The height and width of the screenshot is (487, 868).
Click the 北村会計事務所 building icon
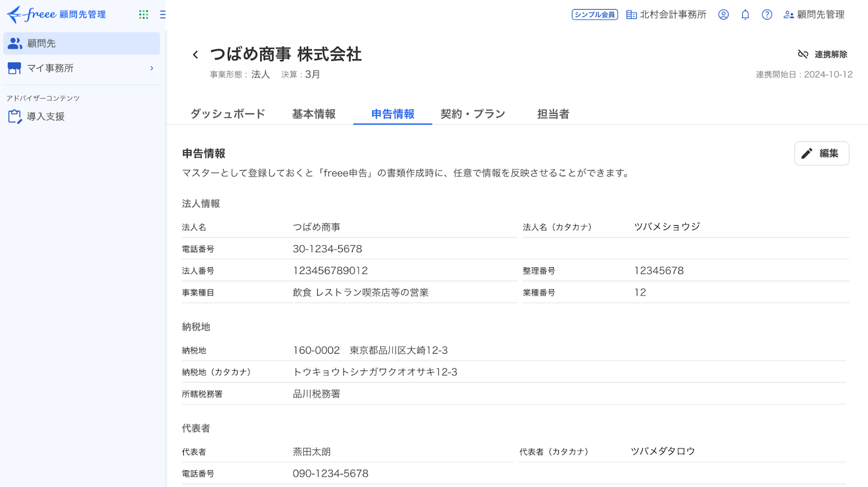631,15
